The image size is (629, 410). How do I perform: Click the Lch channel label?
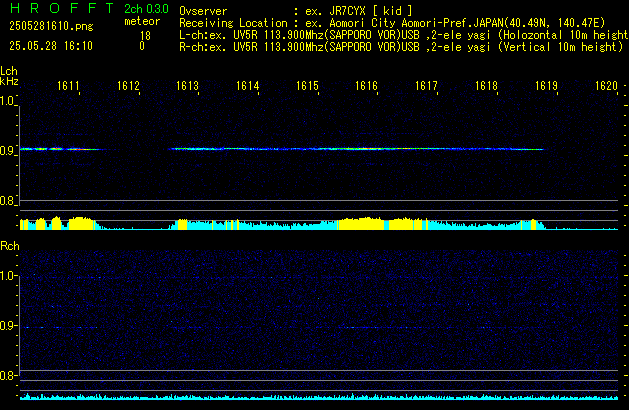(x=9, y=71)
